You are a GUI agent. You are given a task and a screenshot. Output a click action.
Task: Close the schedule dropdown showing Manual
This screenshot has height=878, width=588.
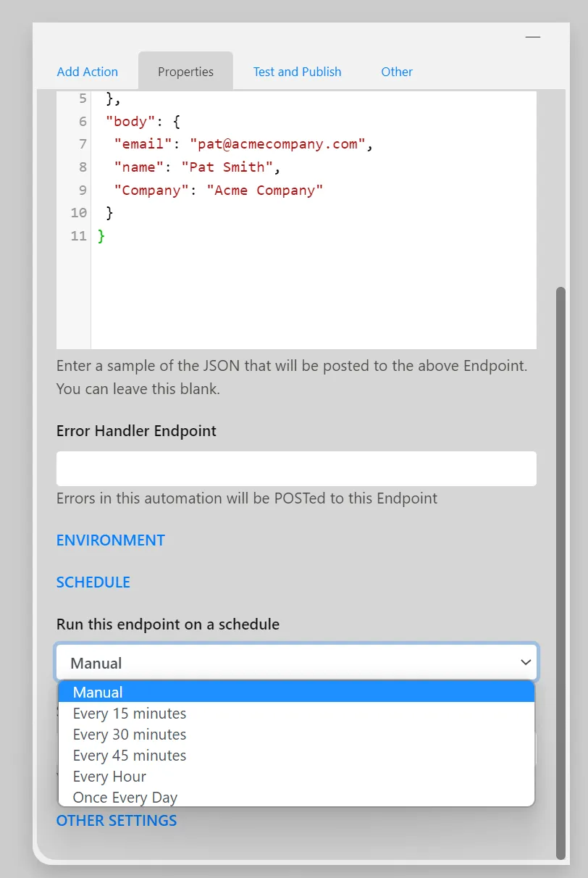296,663
